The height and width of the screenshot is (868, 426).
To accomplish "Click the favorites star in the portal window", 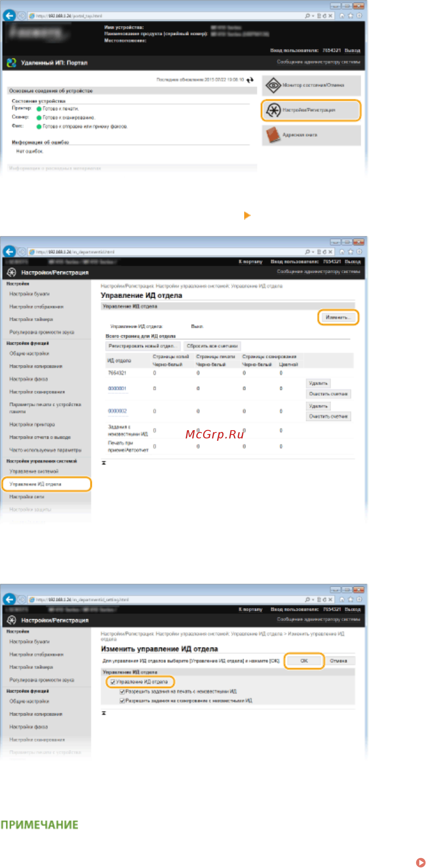I will click(x=351, y=15).
